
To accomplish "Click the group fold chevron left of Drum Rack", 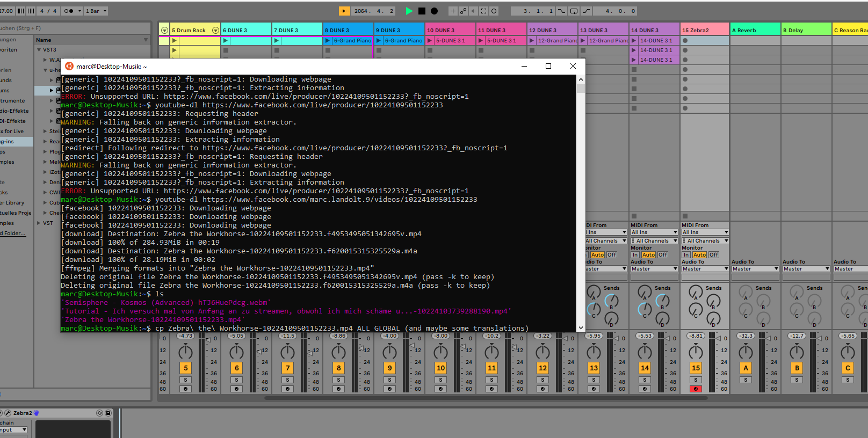I will tap(164, 30).
